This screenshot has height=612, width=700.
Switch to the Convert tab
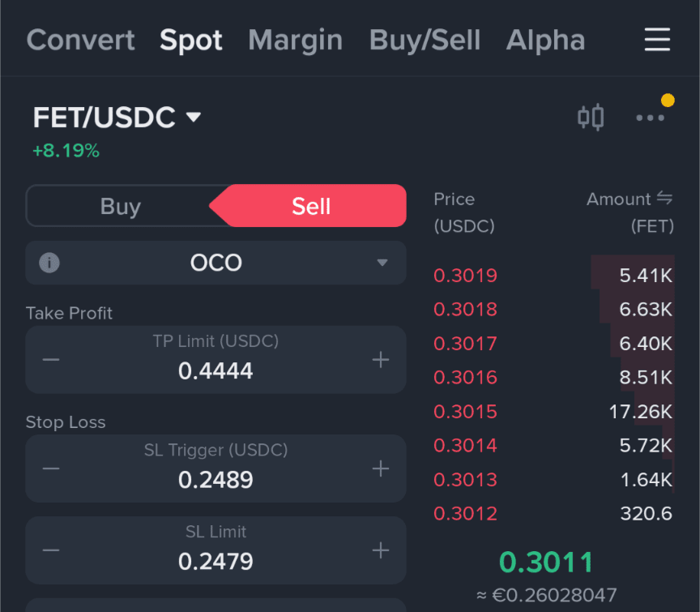coord(81,40)
